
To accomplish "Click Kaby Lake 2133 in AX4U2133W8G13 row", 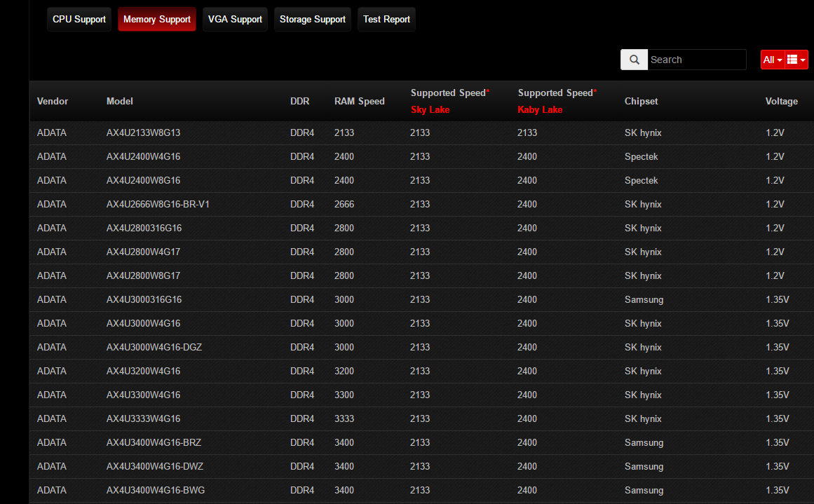I will pyautogui.click(x=527, y=133).
